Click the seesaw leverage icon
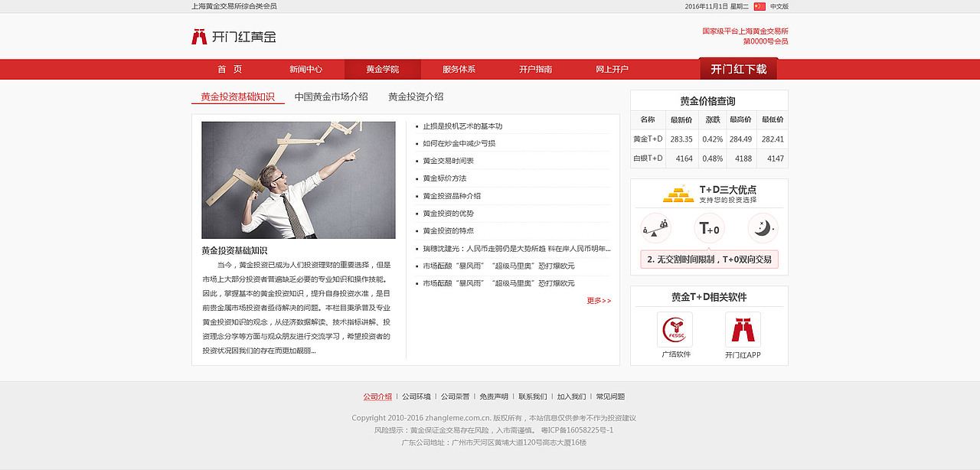 coord(656,227)
